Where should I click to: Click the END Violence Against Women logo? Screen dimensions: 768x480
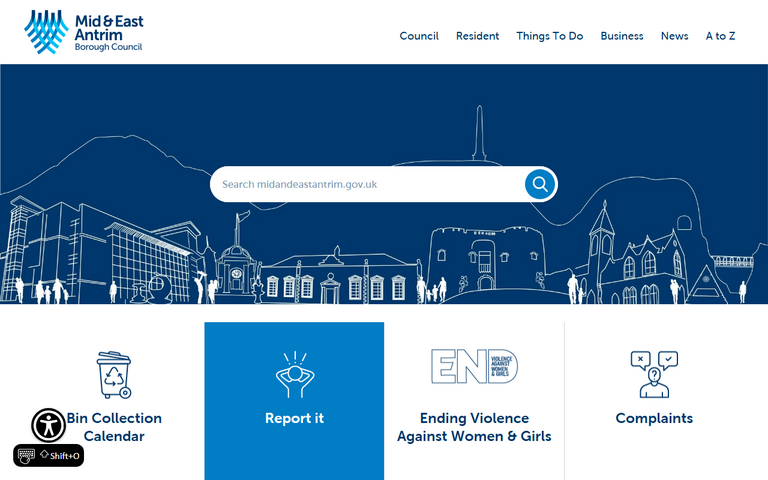pyautogui.click(x=474, y=366)
